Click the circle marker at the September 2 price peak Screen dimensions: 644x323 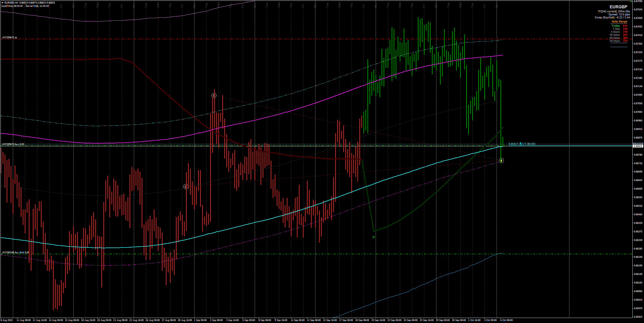pyautogui.click(x=214, y=95)
